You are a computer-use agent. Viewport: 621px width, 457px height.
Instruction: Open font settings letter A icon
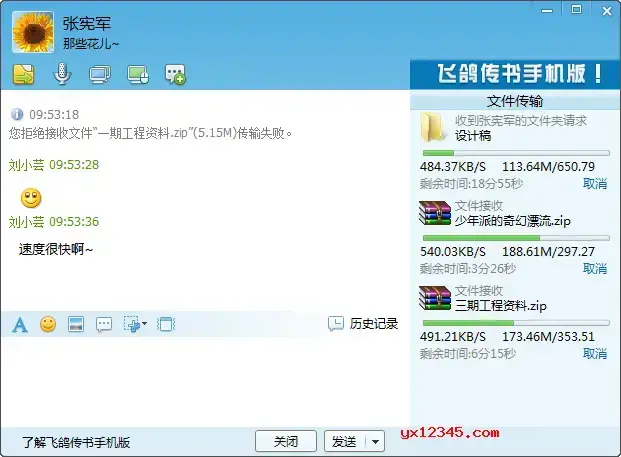[20, 325]
